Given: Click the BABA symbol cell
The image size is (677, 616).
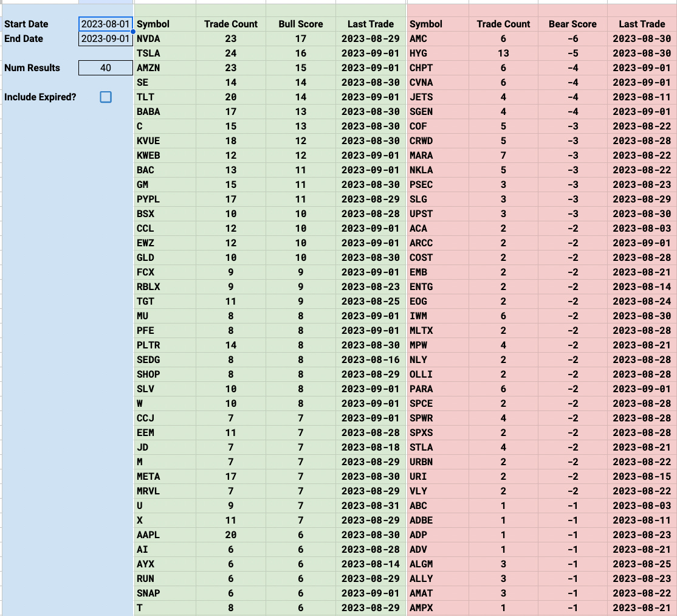Looking at the screenshot, I should (165, 111).
